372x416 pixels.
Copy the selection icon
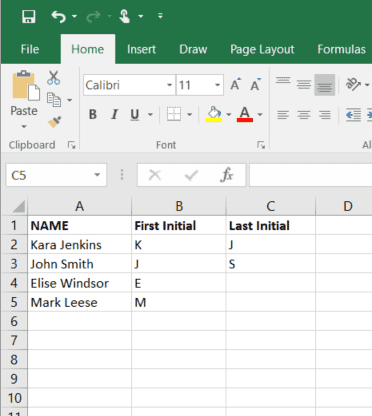point(54,100)
